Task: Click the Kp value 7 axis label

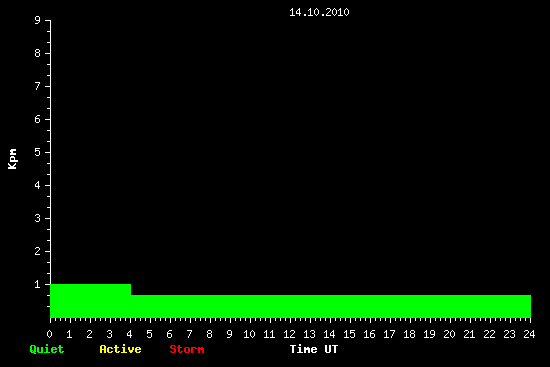Action: click(x=38, y=86)
